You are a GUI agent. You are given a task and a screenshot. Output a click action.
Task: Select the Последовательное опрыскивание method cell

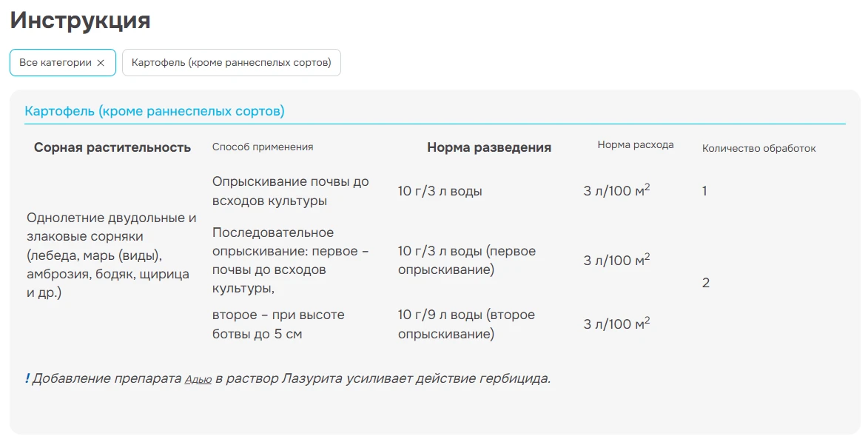point(290,261)
